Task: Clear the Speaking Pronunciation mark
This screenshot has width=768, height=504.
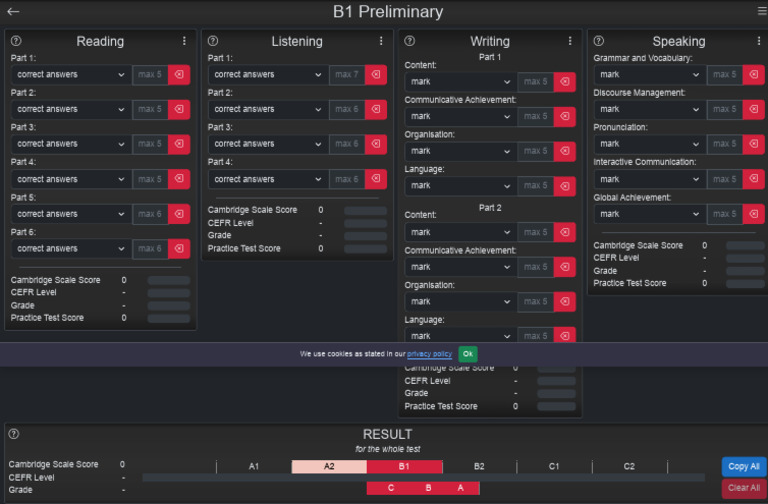Action: tap(753, 144)
